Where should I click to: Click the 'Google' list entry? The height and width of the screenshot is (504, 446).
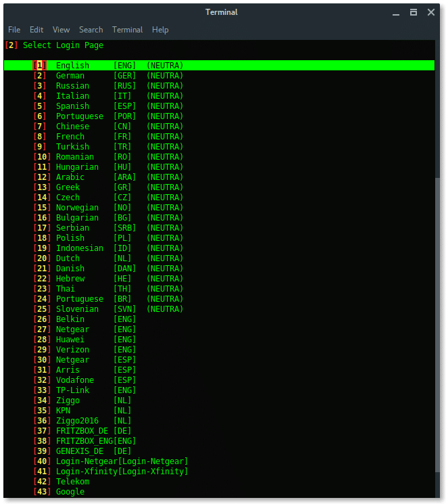(x=70, y=492)
